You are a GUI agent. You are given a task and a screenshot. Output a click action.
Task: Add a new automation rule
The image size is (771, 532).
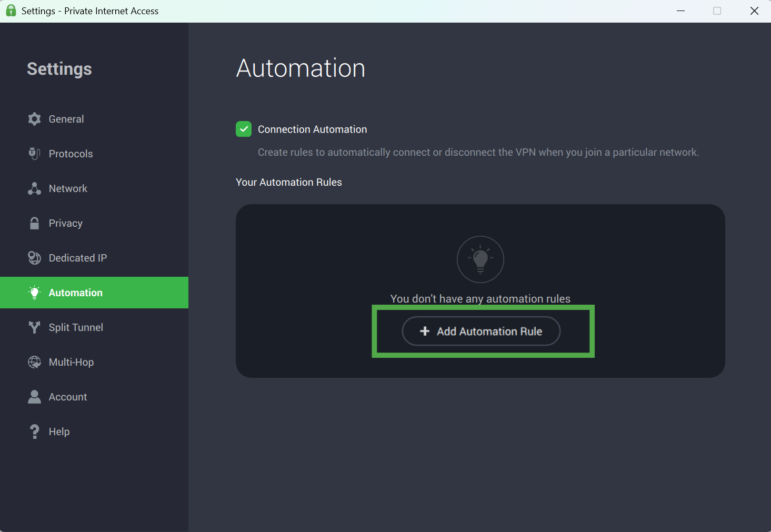[x=481, y=331]
